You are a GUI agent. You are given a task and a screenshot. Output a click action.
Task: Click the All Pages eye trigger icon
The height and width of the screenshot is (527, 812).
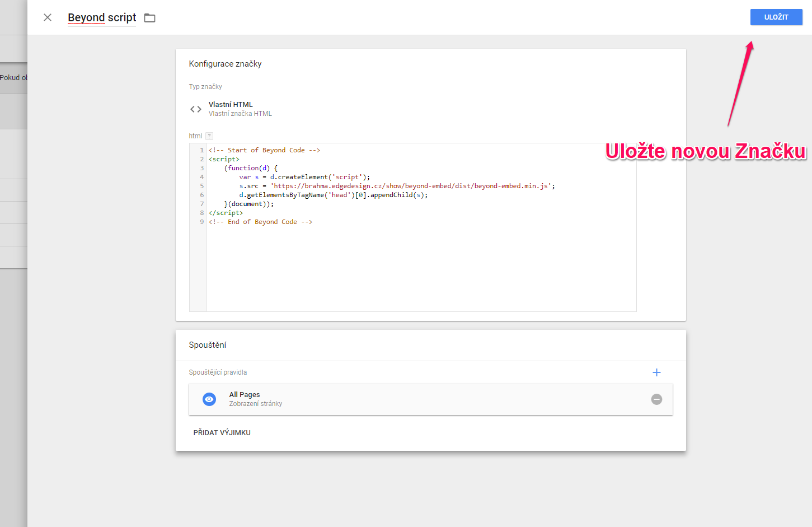click(x=209, y=399)
